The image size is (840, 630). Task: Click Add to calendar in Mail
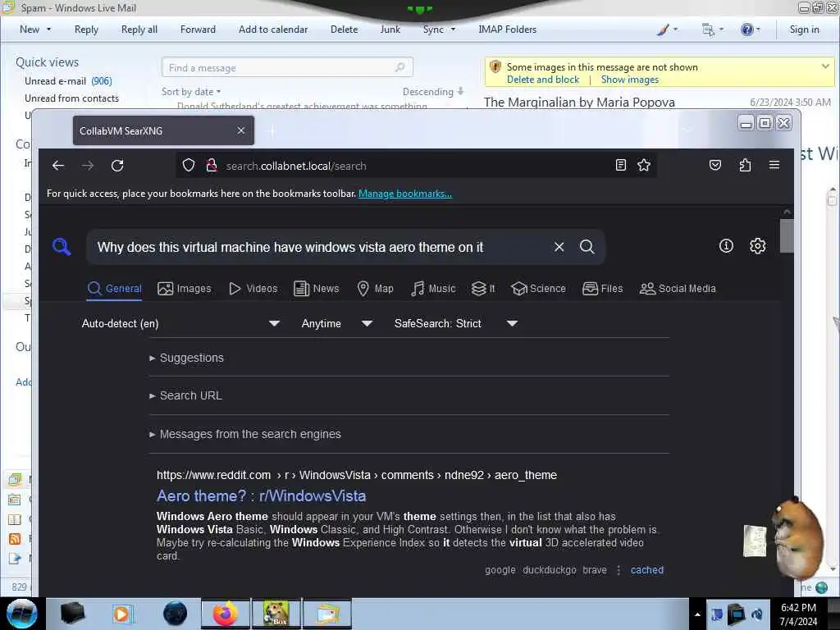point(273,30)
